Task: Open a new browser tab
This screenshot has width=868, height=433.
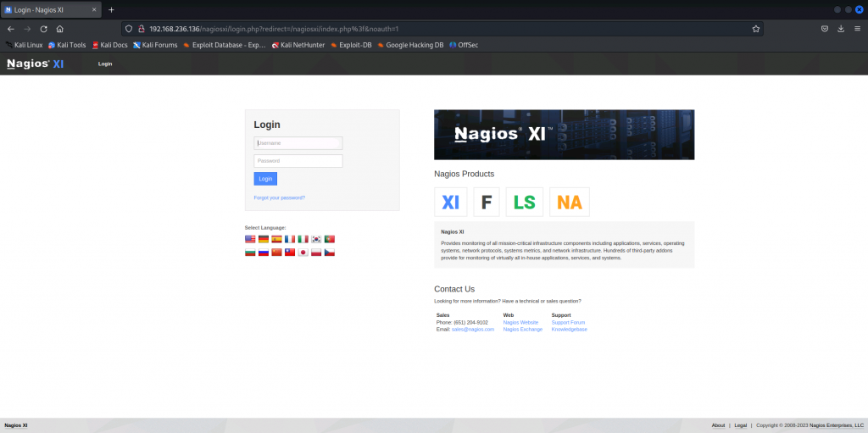Action: click(x=111, y=10)
